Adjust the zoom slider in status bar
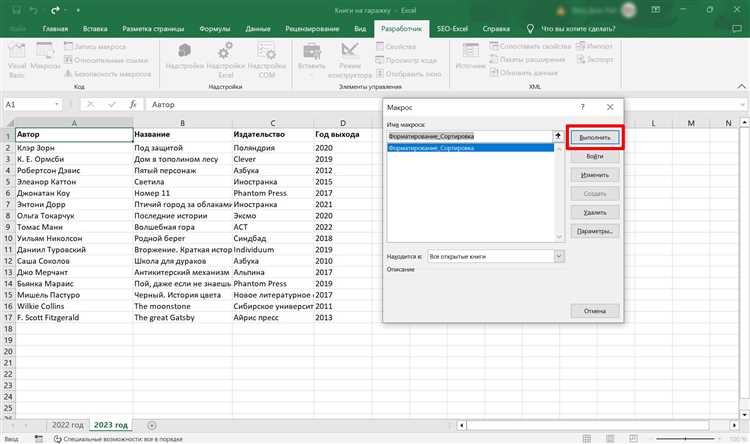Image resolution: width=750 pixels, height=444 pixels. click(x=685, y=439)
